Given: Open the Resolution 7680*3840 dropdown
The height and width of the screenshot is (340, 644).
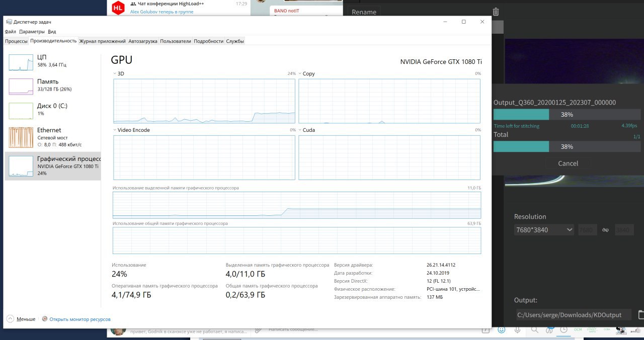Looking at the screenshot, I should click(x=544, y=230).
